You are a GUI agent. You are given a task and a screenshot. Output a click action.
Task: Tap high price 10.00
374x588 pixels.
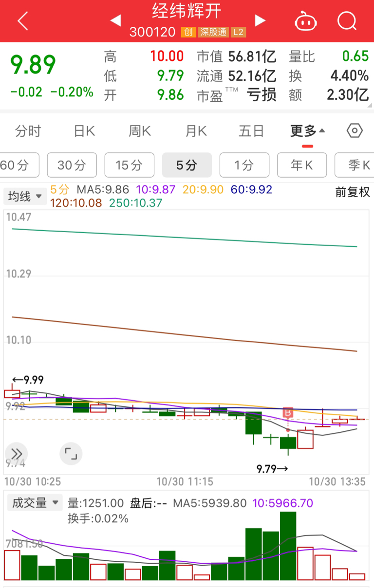167,56
